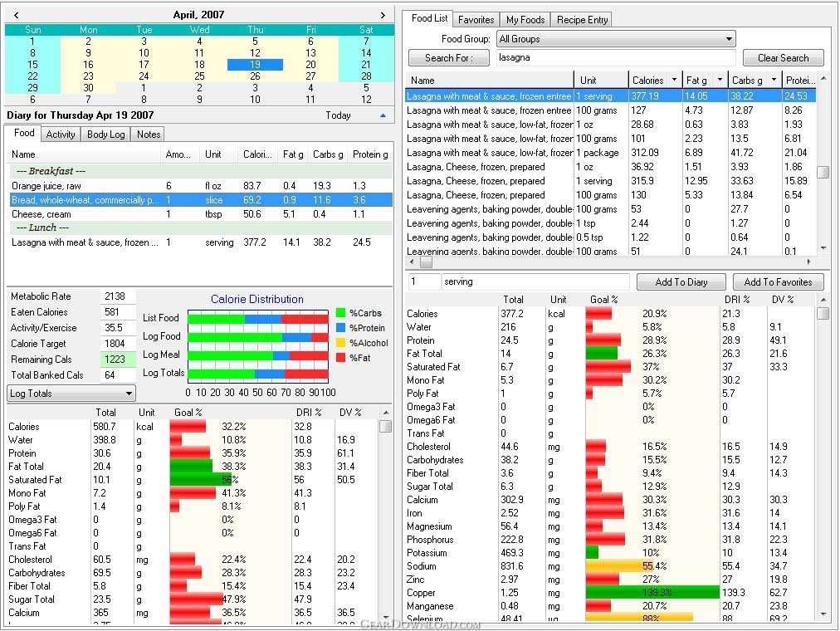Click the Unit column header in food list
The height and width of the screenshot is (631, 840).
(601, 81)
